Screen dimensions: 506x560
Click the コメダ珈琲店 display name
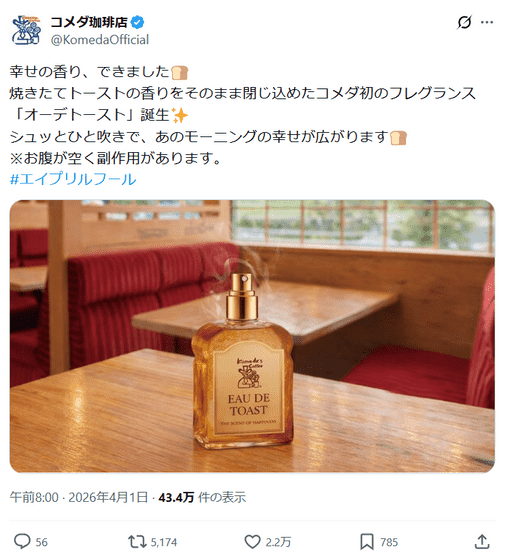(x=89, y=22)
